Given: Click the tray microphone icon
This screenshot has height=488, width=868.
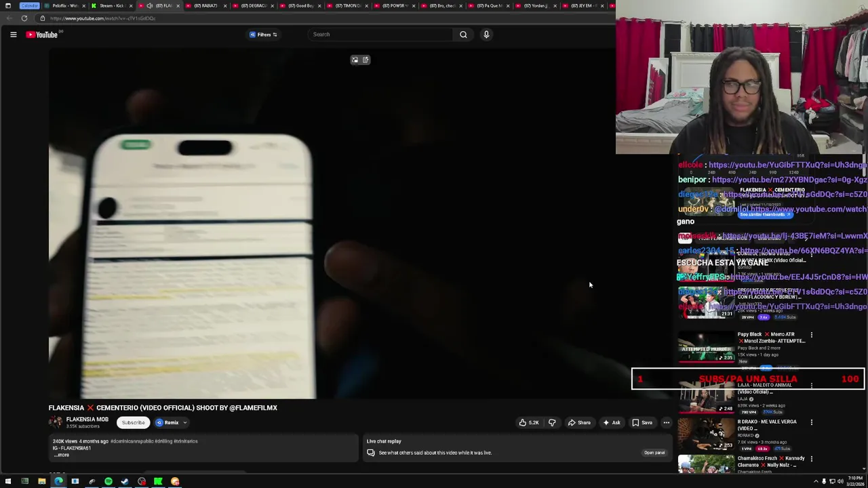Looking at the screenshot, I should (x=824, y=481).
